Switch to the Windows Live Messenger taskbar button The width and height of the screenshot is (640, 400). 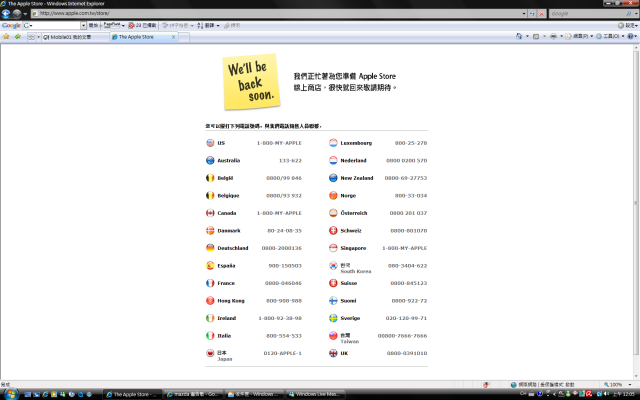[x=315, y=394]
